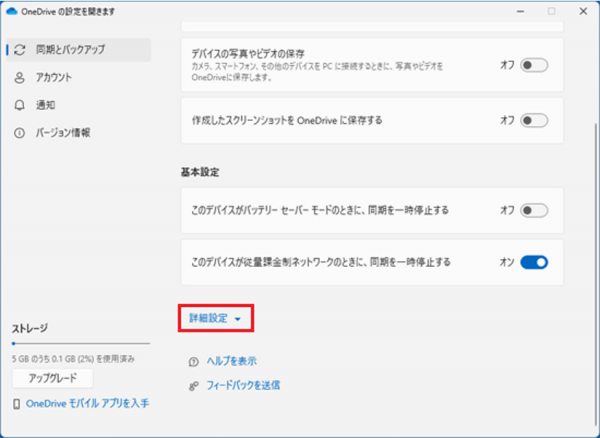Click the OneDrive cloud icon in title bar
The image size is (600, 438).
point(14,10)
